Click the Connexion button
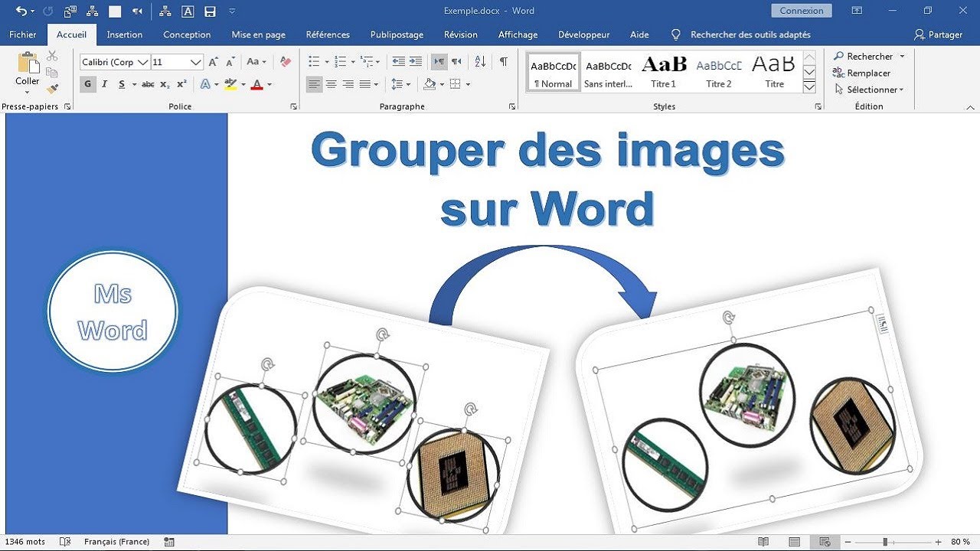The image size is (980, 551). [802, 11]
